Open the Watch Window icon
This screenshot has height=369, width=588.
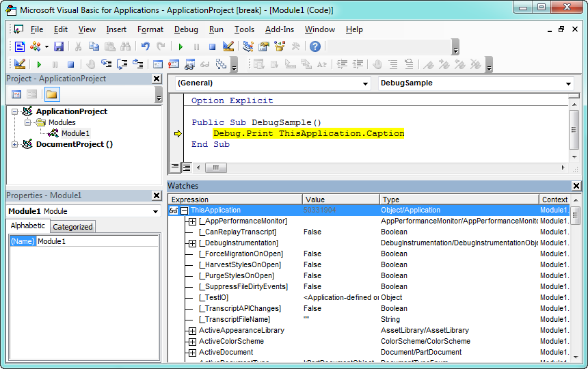(189, 64)
